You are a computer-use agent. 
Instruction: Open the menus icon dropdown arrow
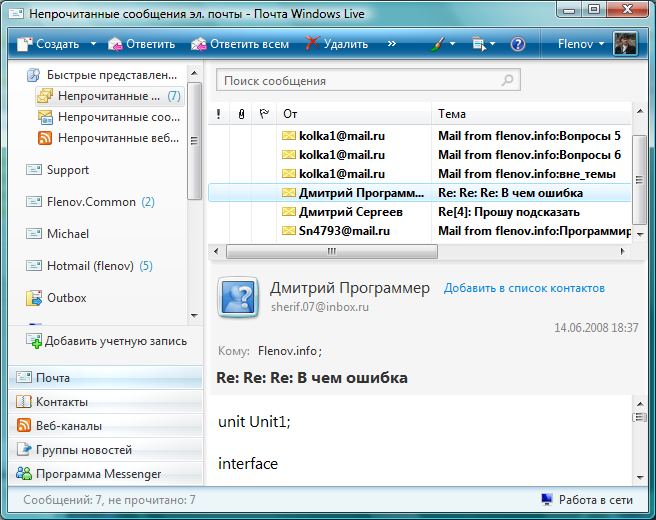492,44
